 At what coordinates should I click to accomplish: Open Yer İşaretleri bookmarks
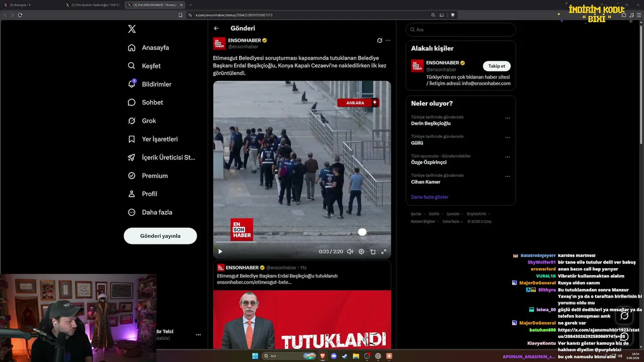pyautogui.click(x=153, y=139)
